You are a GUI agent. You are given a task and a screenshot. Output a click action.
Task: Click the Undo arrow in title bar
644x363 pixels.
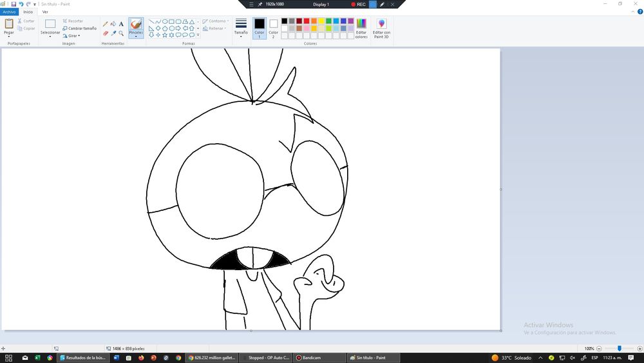tap(21, 4)
